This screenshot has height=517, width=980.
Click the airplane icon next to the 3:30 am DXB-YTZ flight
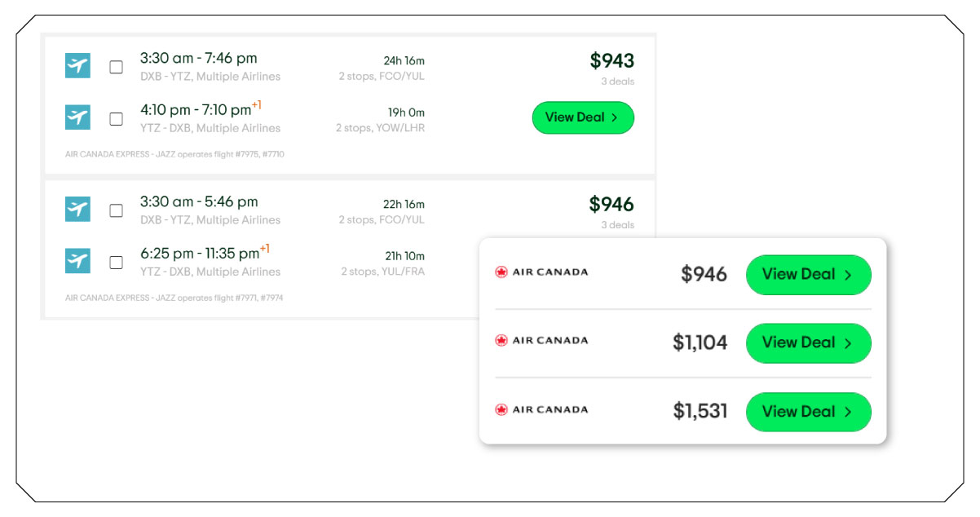[x=77, y=65]
